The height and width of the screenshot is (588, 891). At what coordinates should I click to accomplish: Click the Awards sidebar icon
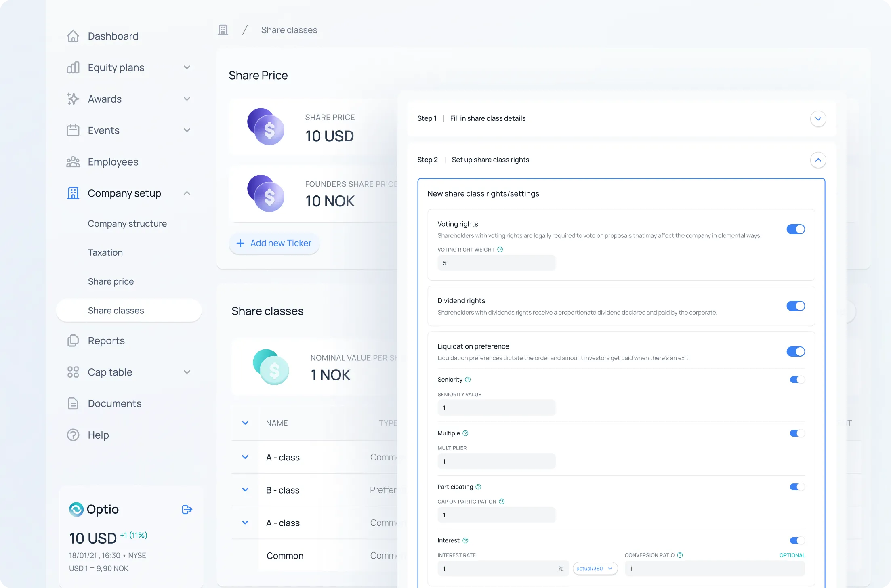pyautogui.click(x=73, y=99)
